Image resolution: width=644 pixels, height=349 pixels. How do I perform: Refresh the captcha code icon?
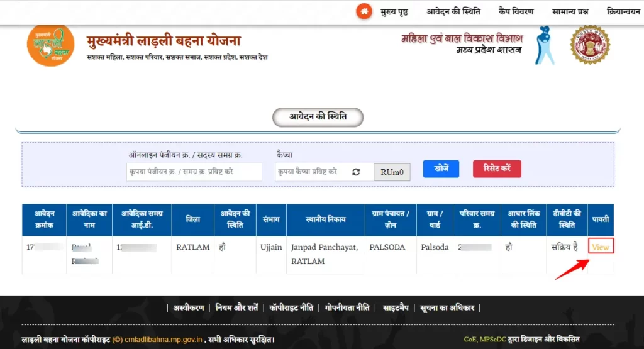pyautogui.click(x=356, y=172)
